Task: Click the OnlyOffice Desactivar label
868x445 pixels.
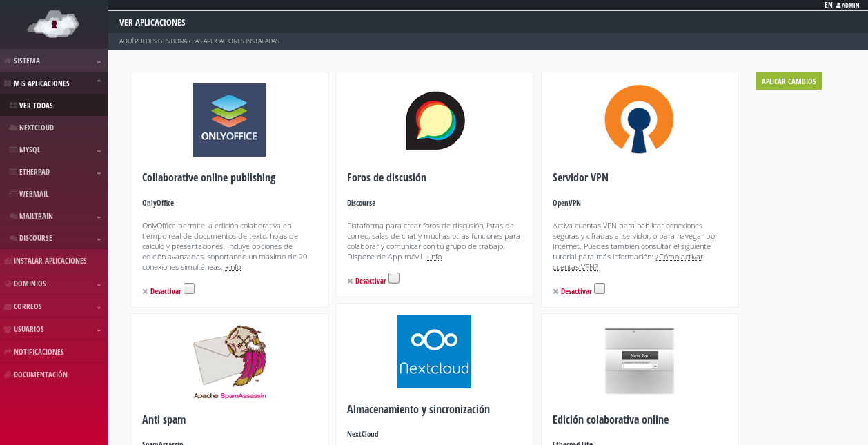Action: [x=166, y=292]
